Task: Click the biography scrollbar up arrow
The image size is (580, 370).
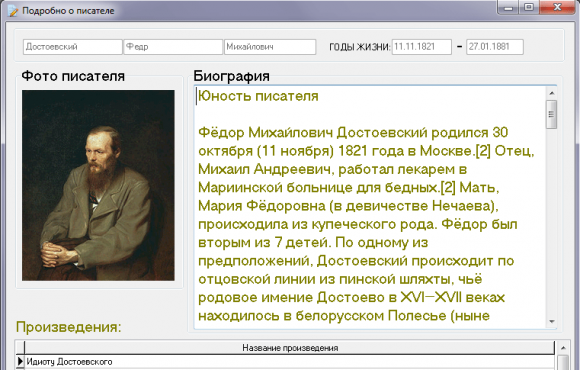Action: coord(552,93)
